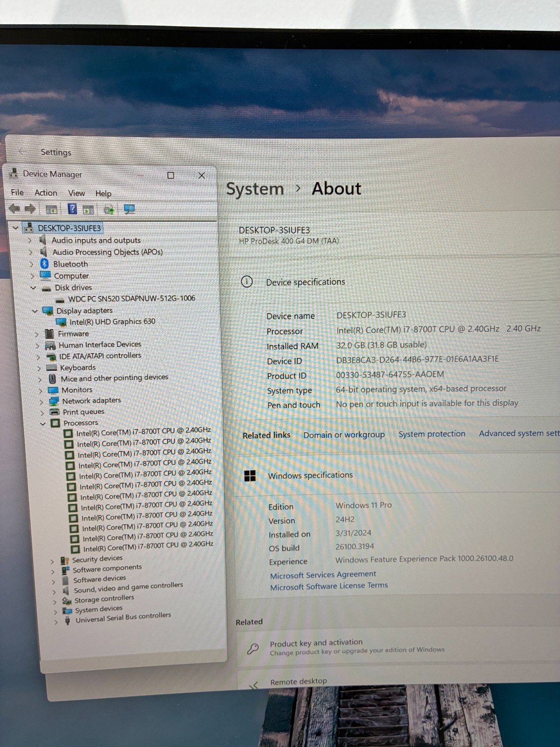560x747 pixels.
Task: Expand the Human Interface Devices arrow
Action: click(x=37, y=346)
